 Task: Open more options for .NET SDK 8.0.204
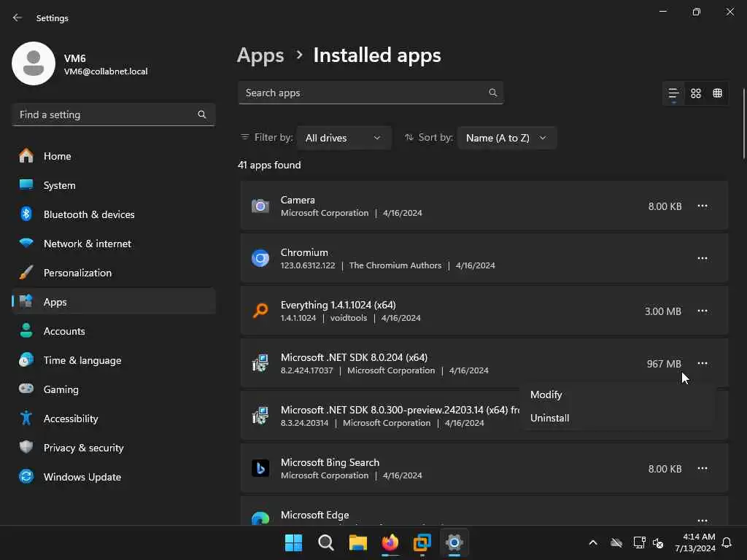click(x=703, y=363)
